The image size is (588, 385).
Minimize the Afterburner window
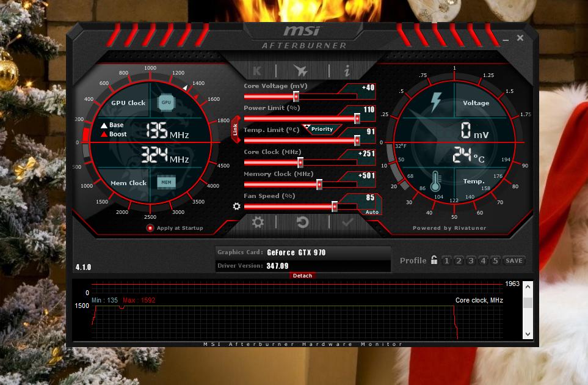(x=506, y=39)
